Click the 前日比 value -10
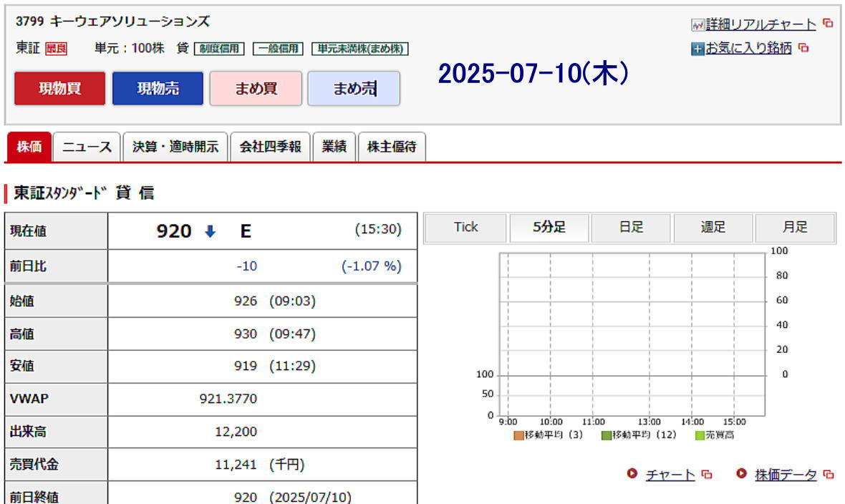The height and width of the screenshot is (504, 845). [x=247, y=266]
